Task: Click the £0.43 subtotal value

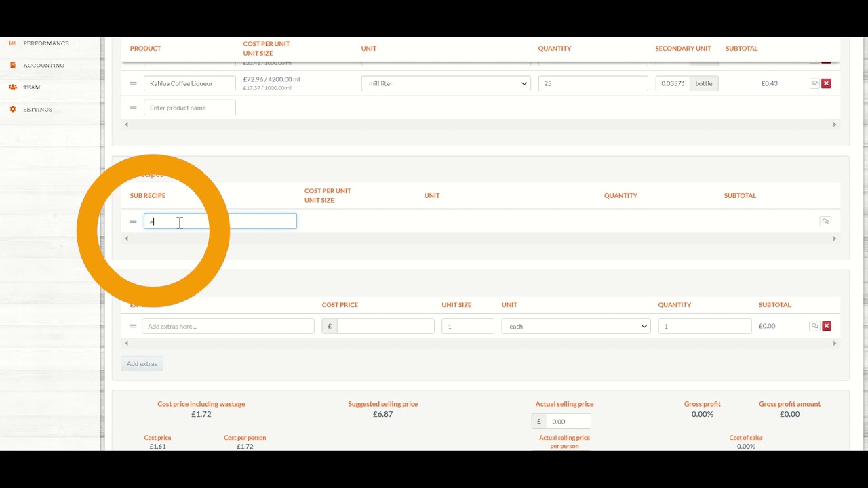Action: [x=769, y=83]
